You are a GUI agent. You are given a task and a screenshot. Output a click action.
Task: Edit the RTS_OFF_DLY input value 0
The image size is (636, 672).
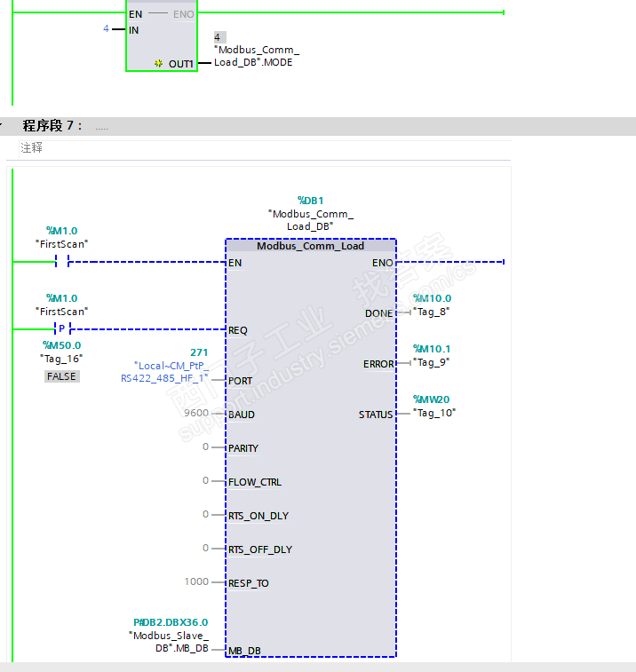206,548
